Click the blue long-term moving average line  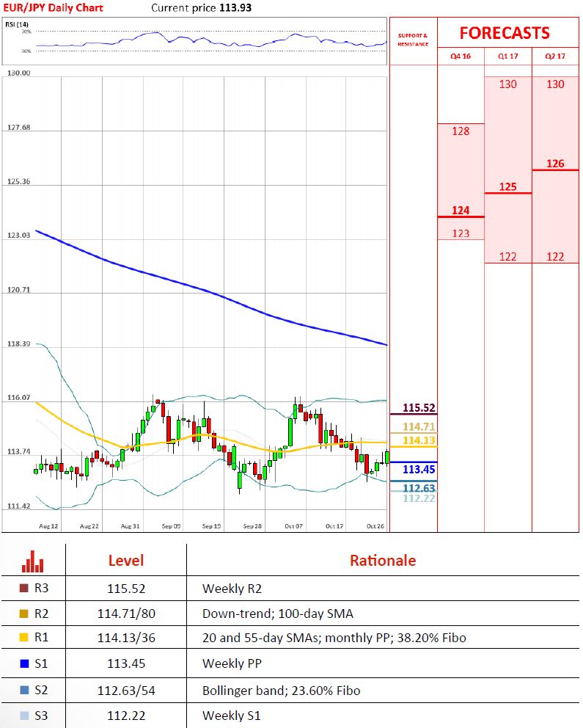(211, 292)
